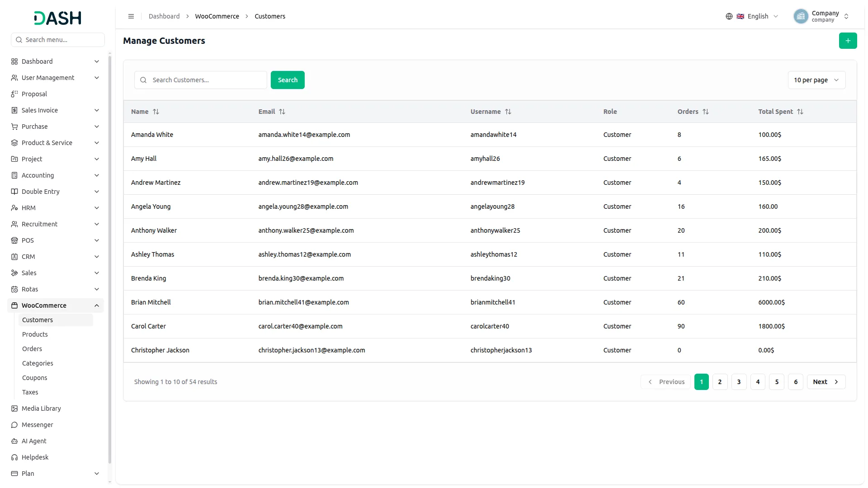Screen dimensions: 868x488
Task: Open Taxes under WooCommerce
Action: click(x=30, y=392)
